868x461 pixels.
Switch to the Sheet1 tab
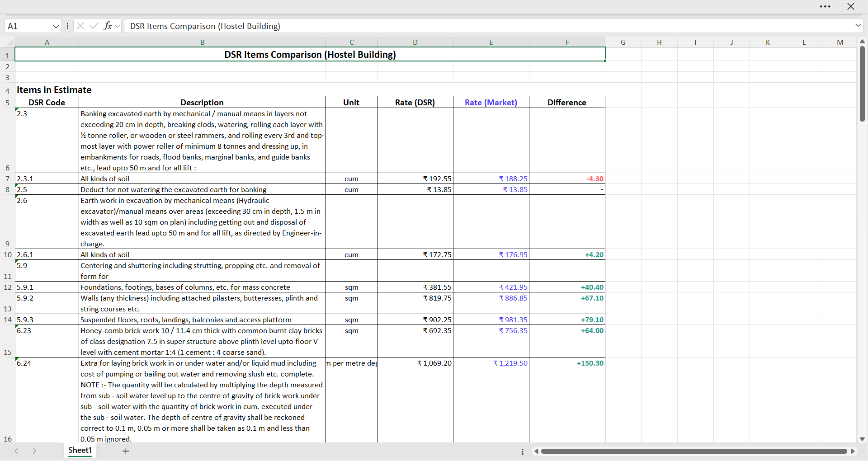click(x=80, y=451)
